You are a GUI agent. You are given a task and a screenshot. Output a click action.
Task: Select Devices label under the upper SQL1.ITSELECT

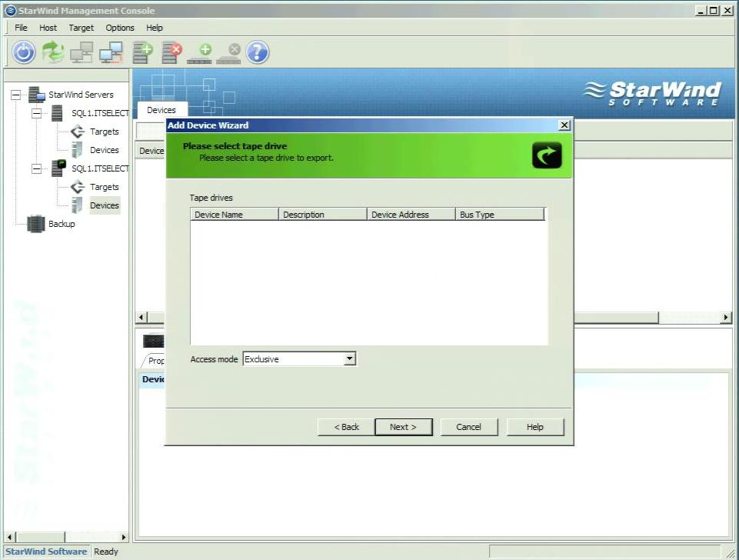tap(104, 150)
